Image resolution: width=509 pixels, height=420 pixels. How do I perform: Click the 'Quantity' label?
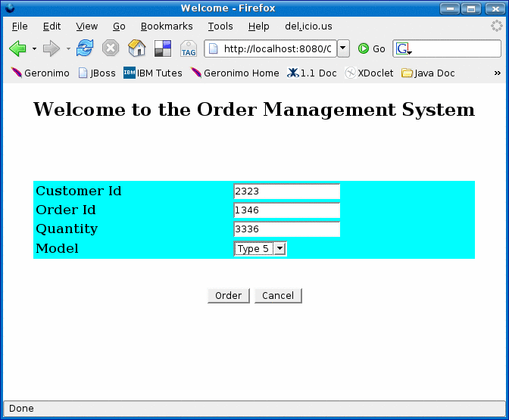tap(67, 229)
